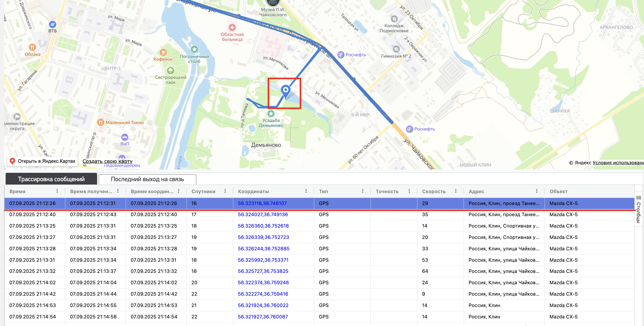This screenshot has height=326, width=644.
Task: Click the blue location pin on map
Action: coord(286,90)
